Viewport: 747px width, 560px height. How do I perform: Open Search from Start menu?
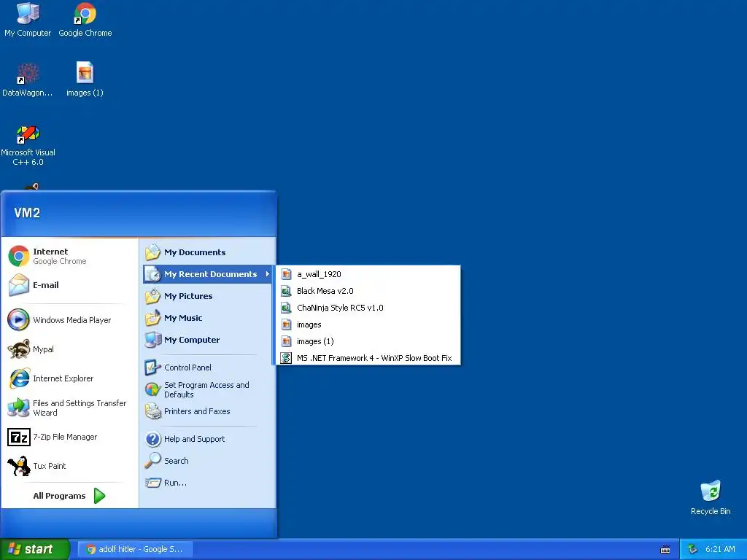coord(207,461)
